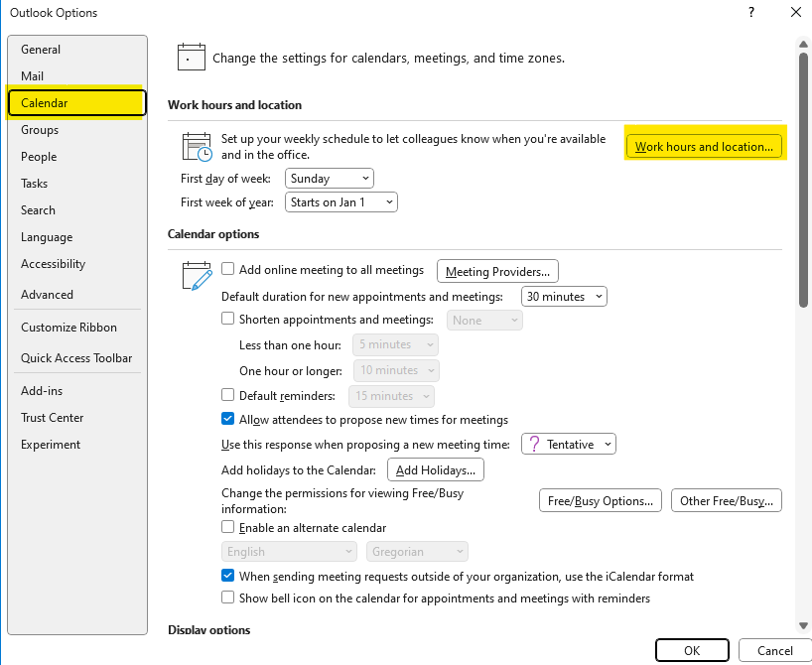Click the Work hours and location button
Image resolution: width=812 pixels, height=665 pixels.
pyautogui.click(x=704, y=147)
